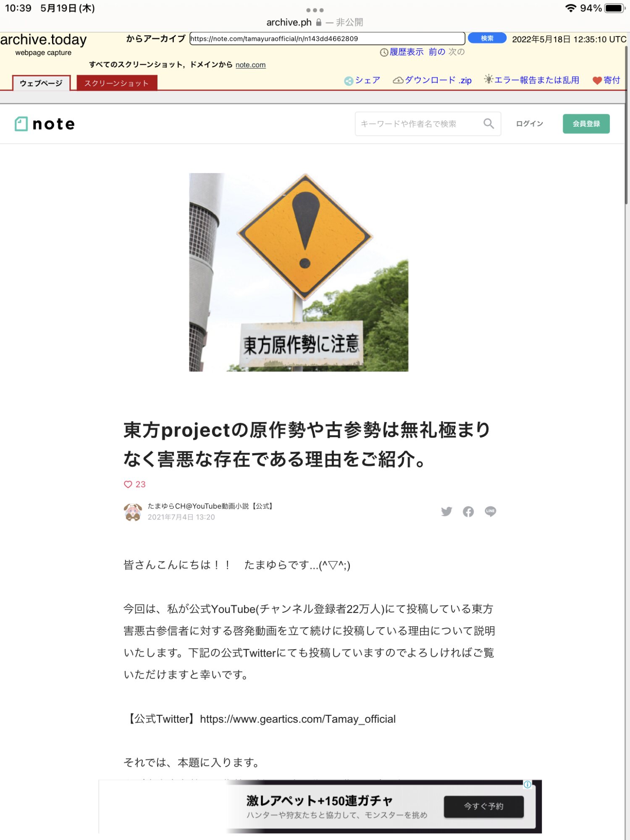
Task: Share article via Facebook icon
Action: tap(468, 511)
